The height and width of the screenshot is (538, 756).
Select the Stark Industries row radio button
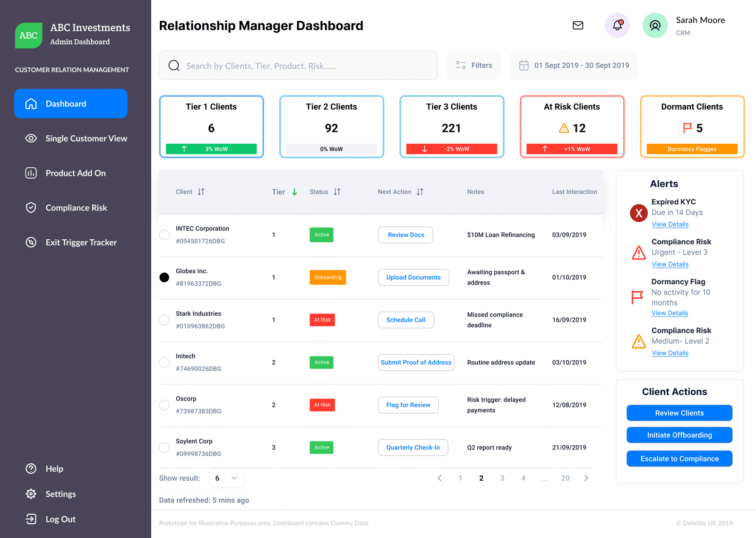tap(164, 320)
